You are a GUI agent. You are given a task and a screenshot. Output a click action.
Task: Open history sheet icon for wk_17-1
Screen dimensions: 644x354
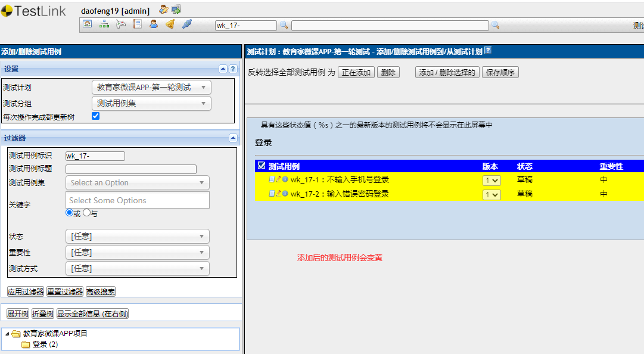(272, 179)
